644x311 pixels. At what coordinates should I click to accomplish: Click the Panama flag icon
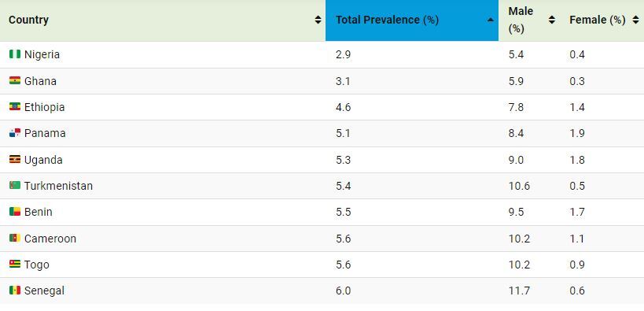(15, 133)
